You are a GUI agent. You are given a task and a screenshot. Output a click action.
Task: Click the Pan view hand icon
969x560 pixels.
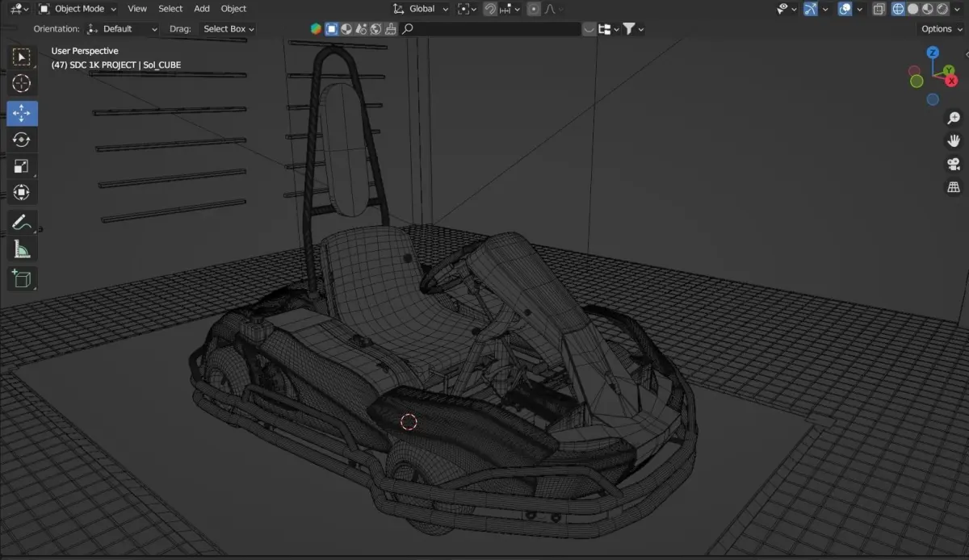tap(954, 141)
